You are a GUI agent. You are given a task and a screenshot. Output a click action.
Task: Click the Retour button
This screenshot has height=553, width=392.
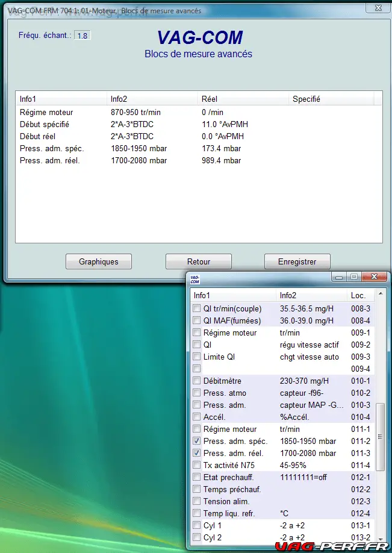[199, 261]
